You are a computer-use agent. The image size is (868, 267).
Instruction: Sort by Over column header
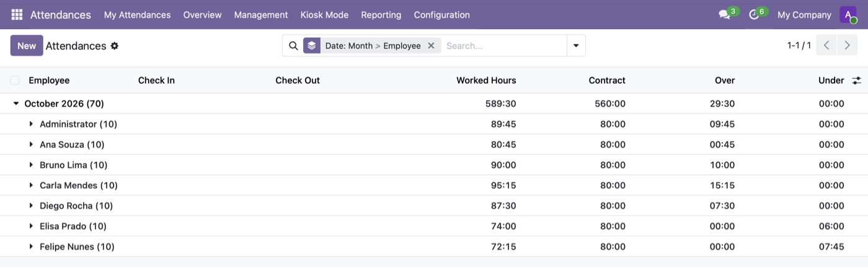[725, 80]
